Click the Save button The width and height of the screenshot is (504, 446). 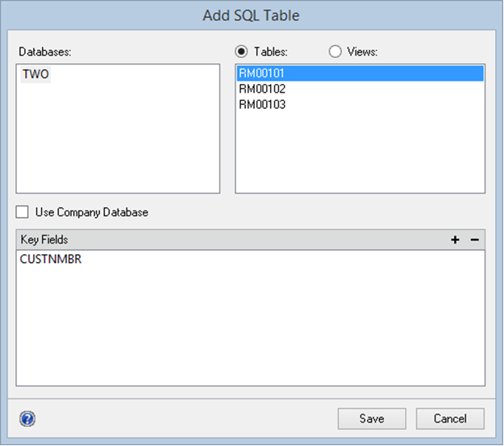[x=372, y=419]
